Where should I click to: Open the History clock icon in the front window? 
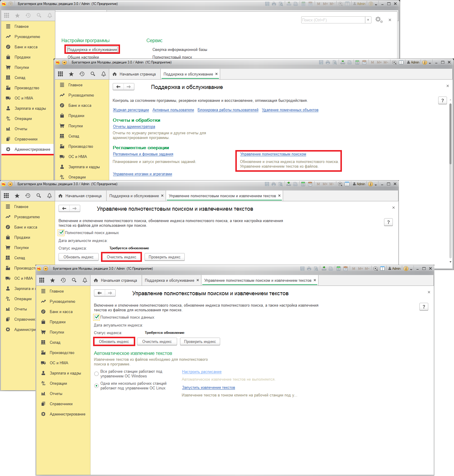point(63,280)
